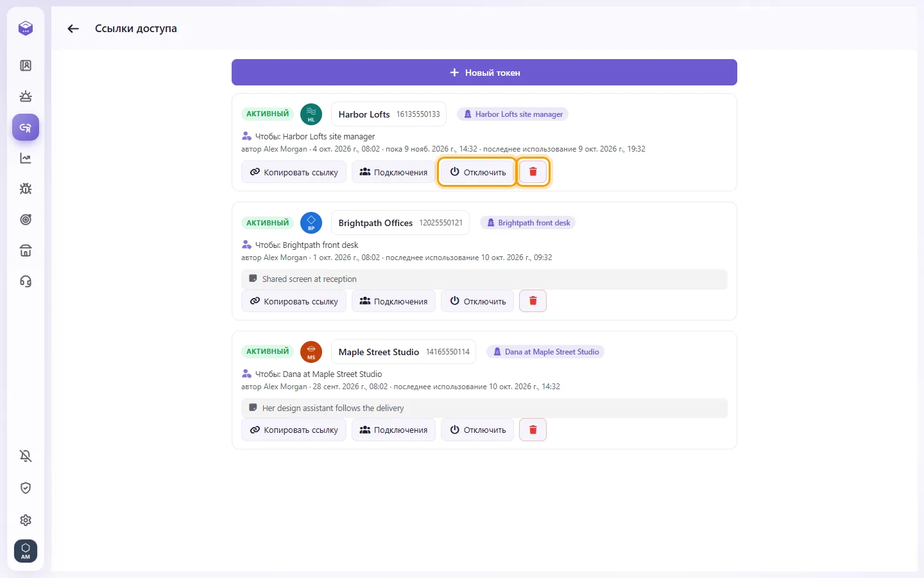This screenshot has height=578, width=924.
Task: Open the AM profile avatar
Action: 26,551
